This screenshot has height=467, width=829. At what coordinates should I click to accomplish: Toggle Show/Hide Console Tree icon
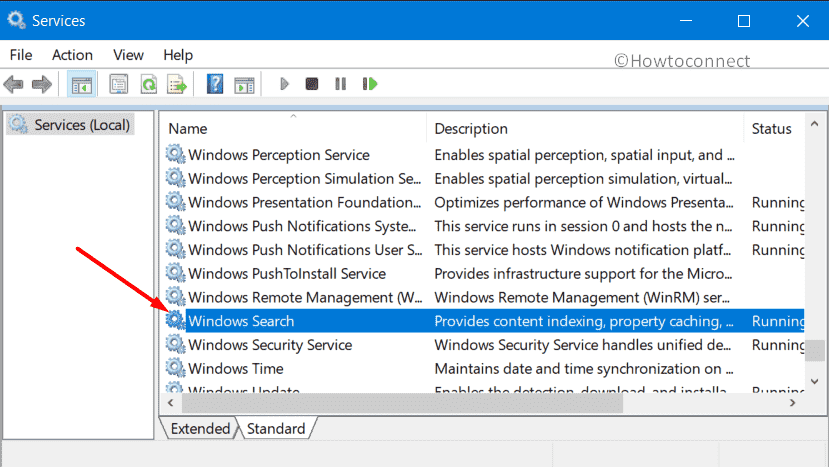81,84
